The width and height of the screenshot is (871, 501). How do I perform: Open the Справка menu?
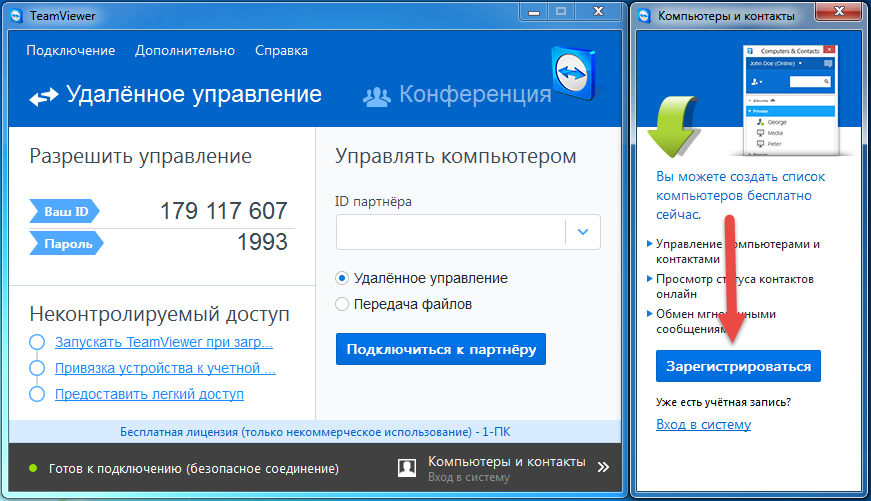click(x=281, y=51)
